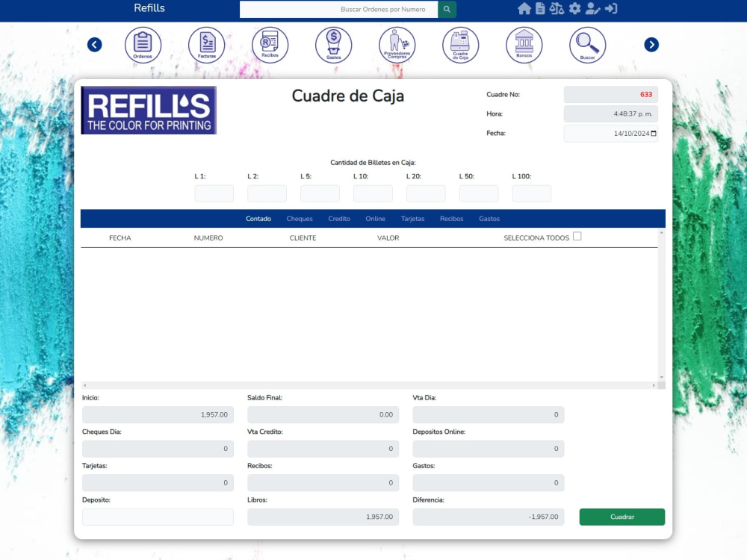This screenshot has width=747, height=560.
Task: Open the Recibos module icon
Action: click(x=270, y=45)
